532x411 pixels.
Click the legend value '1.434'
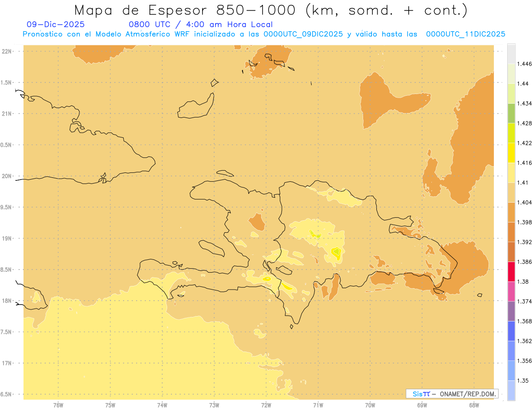(525, 103)
